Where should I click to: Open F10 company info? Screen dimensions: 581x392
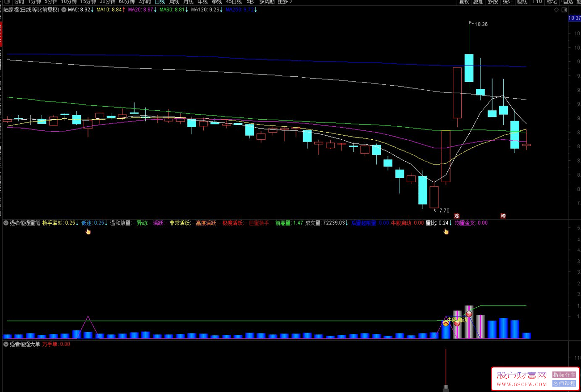[x=537, y=2]
